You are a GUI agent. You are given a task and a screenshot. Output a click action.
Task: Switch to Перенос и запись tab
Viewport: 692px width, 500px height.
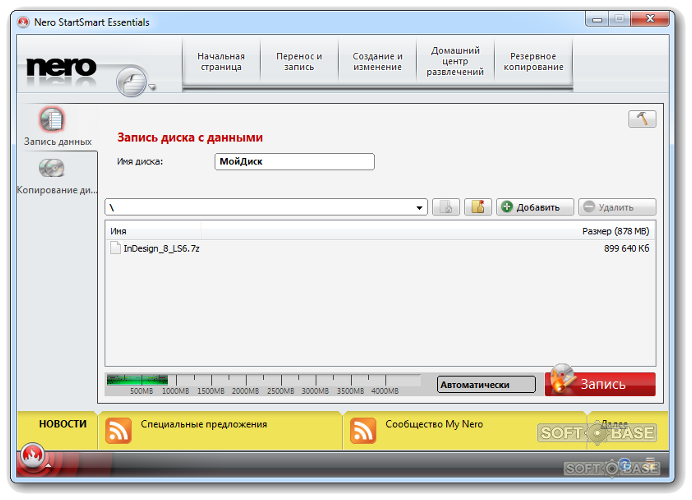point(299,62)
